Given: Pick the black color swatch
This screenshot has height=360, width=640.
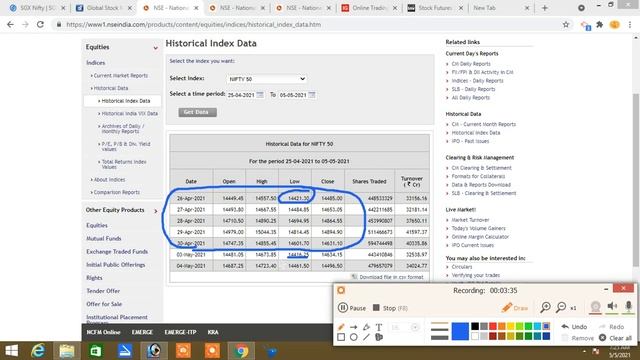Looking at the screenshot, I should click(475, 326).
